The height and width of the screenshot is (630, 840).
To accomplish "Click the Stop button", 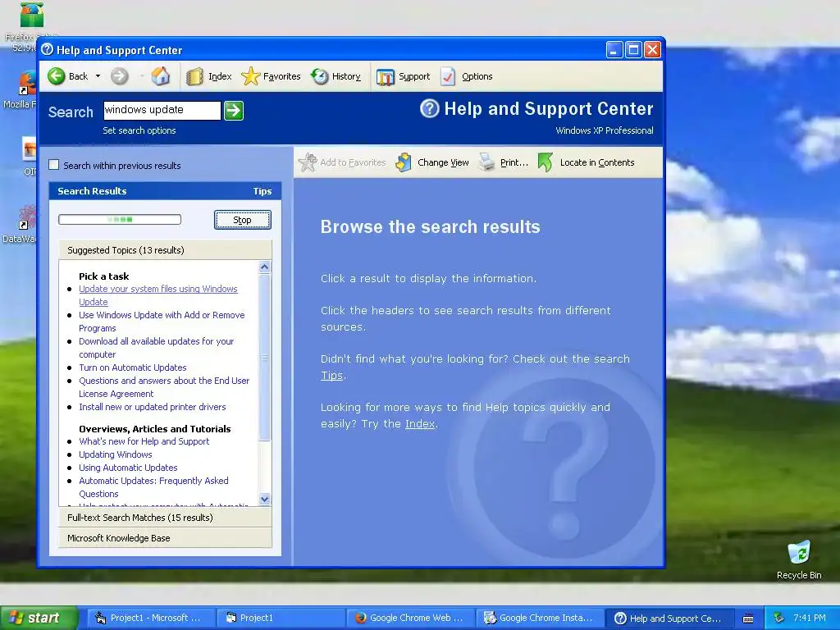I will click(x=243, y=220).
